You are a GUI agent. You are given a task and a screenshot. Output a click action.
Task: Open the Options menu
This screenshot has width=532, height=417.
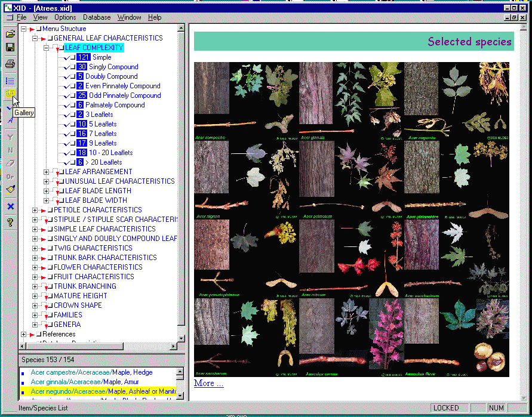[65, 17]
